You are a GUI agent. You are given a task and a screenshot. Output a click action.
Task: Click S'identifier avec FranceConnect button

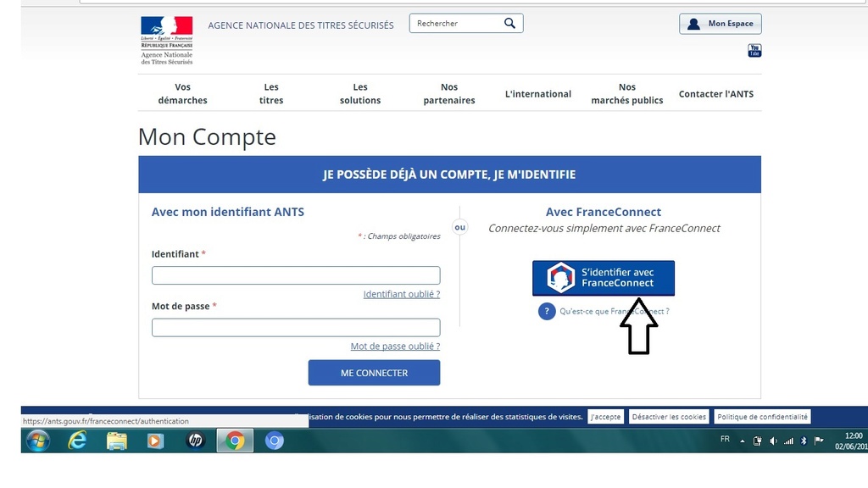coord(604,278)
